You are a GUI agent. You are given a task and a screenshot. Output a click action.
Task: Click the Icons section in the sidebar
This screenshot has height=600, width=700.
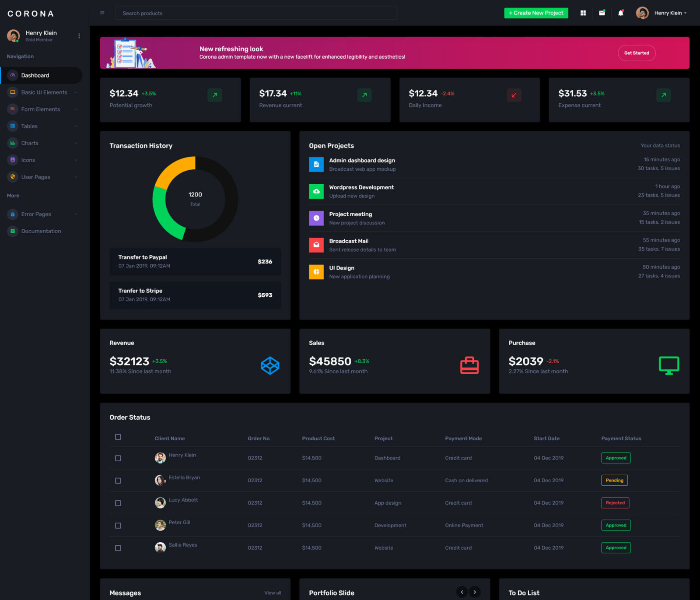pos(29,160)
